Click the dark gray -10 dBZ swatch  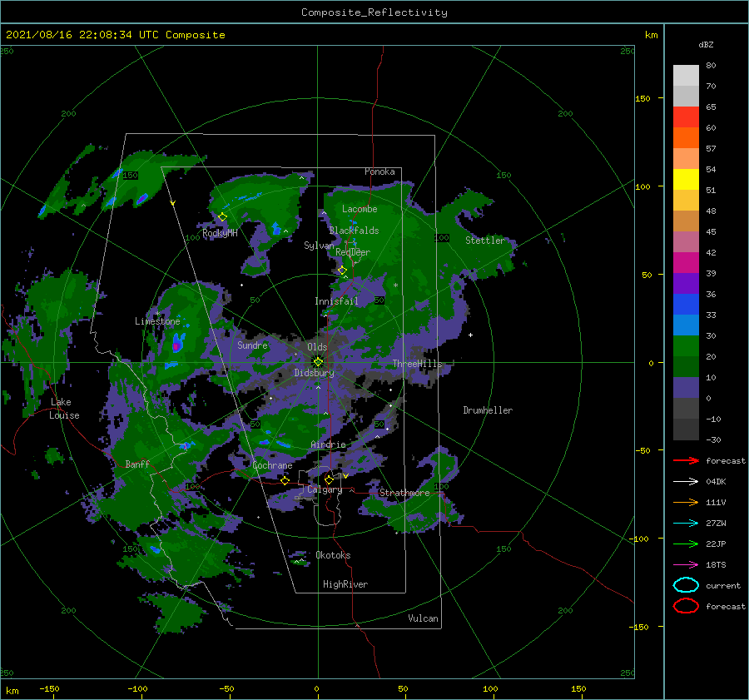tap(686, 429)
